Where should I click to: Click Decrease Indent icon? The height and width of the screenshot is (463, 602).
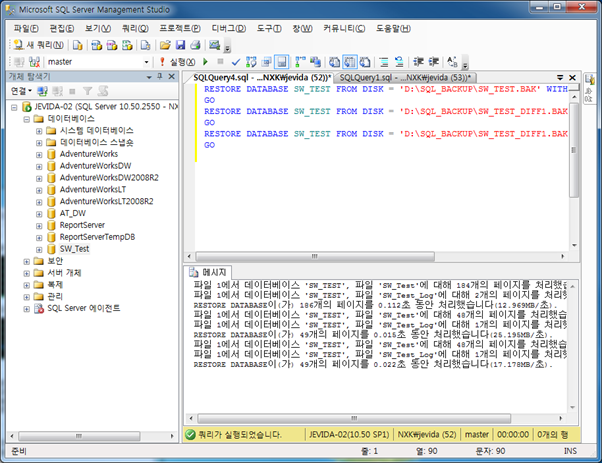[x=418, y=62]
